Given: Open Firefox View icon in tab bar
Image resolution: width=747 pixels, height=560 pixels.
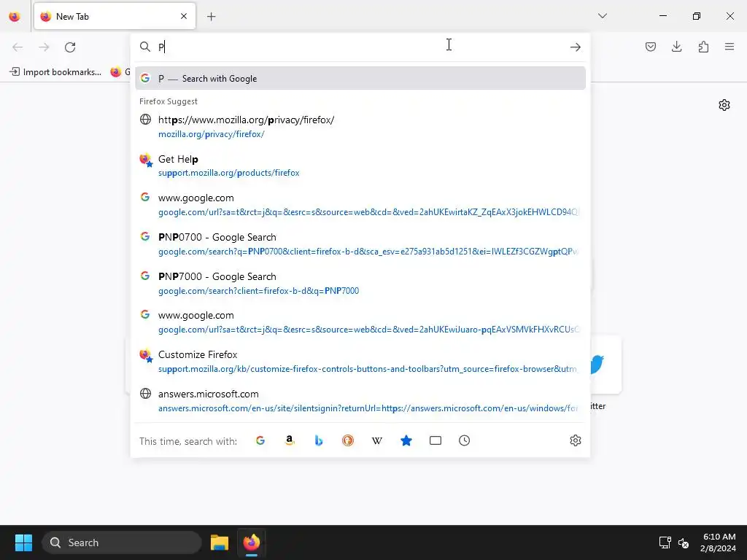Looking at the screenshot, I should 15,17.
